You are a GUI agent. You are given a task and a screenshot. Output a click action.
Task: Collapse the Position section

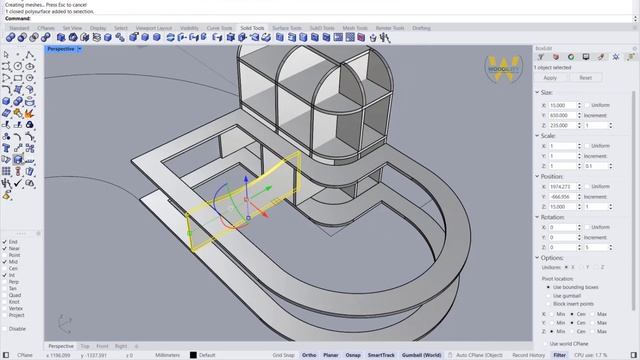point(537,176)
